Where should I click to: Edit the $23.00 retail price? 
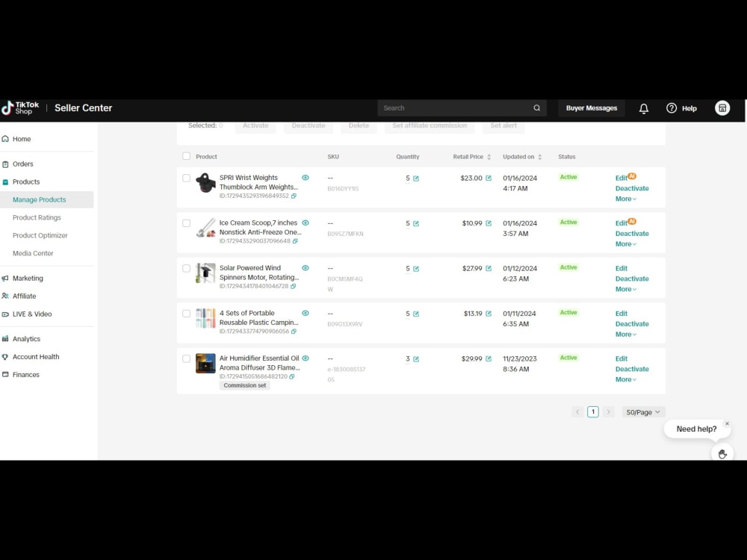coord(489,178)
